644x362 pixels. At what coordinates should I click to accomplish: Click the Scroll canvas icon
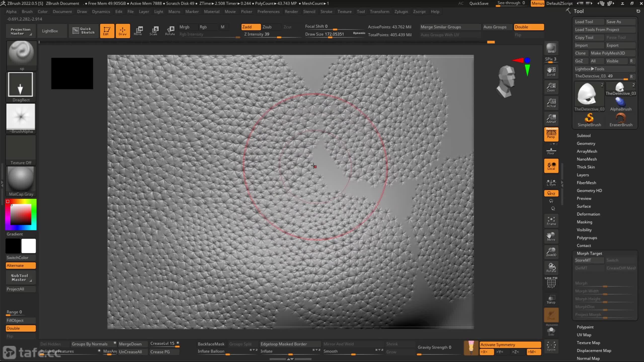tap(551, 71)
